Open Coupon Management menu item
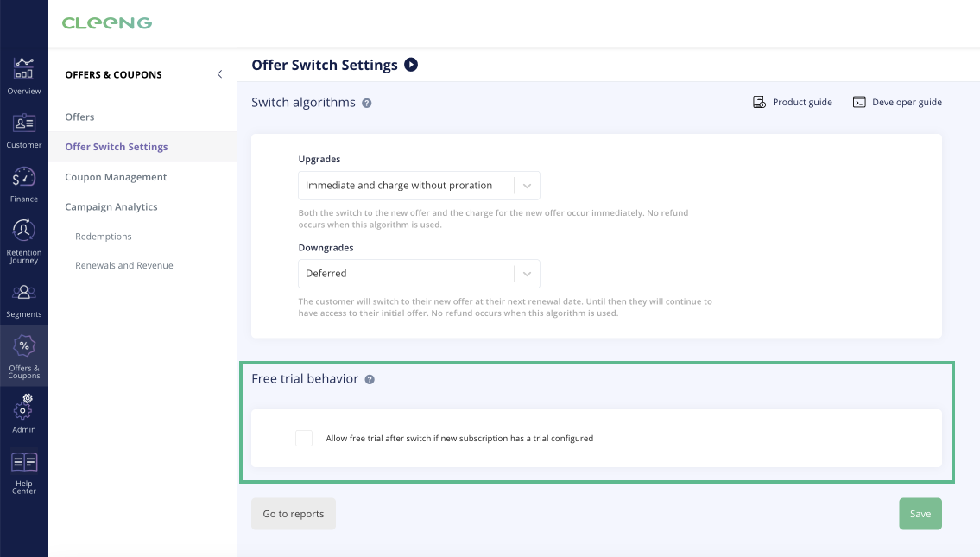This screenshot has height=557, width=980. (x=116, y=177)
